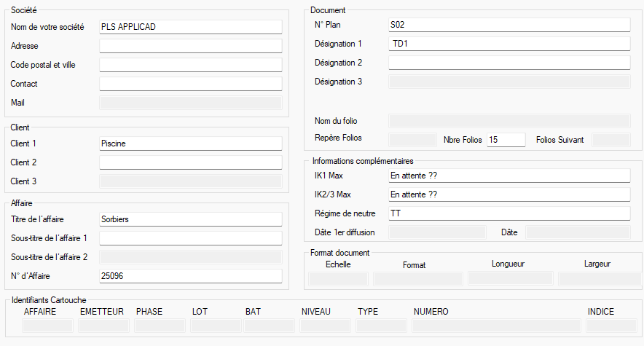Click the Echelle field under Format document
Viewport: 644px width, 346px height.
click(x=339, y=279)
